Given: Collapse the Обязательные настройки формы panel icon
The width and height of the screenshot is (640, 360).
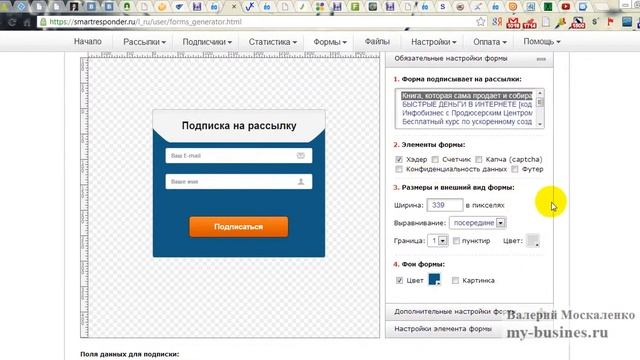Looking at the screenshot, I should pyautogui.click(x=541, y=59).
